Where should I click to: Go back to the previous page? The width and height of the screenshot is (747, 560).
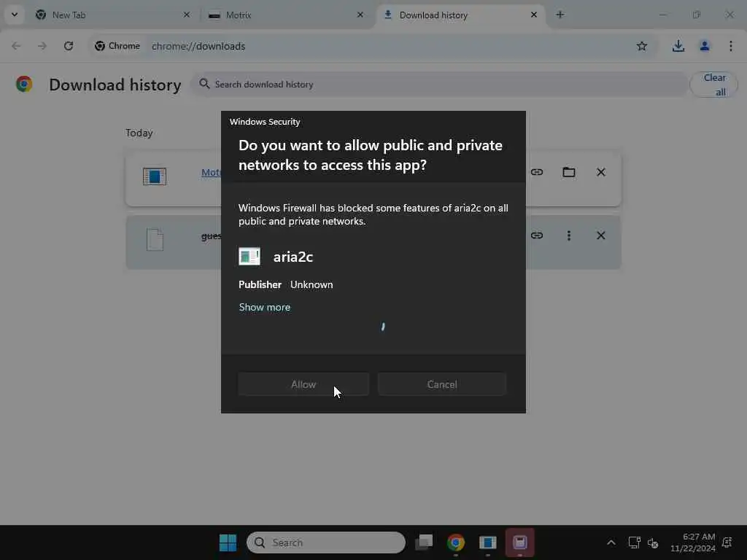(16, 46)
